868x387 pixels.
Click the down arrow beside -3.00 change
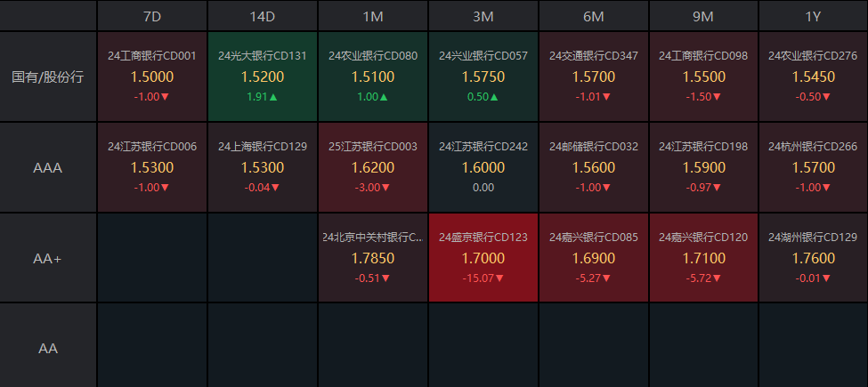point(386,188)
